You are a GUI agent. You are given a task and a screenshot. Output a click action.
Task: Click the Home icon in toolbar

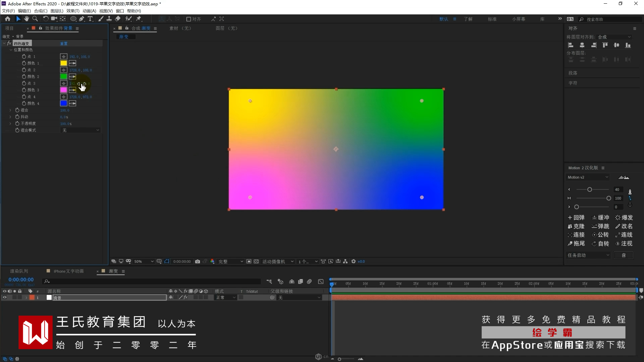coord(7,19)
